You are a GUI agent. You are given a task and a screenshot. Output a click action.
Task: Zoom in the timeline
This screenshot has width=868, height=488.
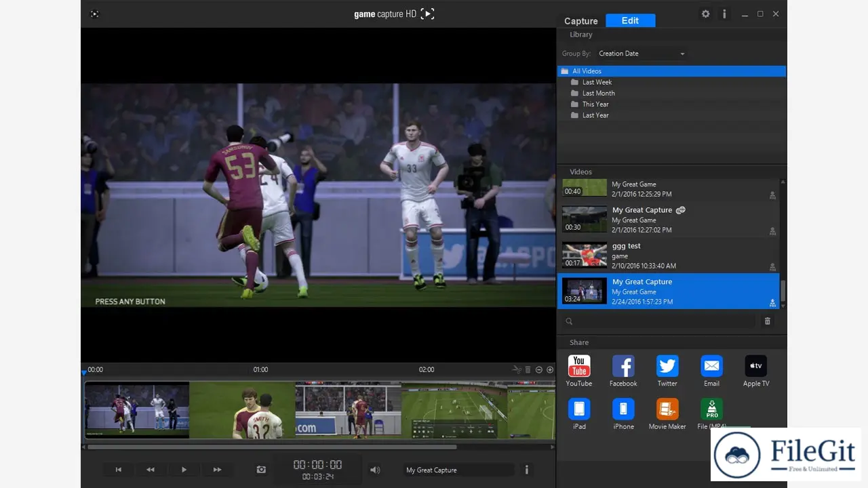pyautogui.click(x=550, y=369)
